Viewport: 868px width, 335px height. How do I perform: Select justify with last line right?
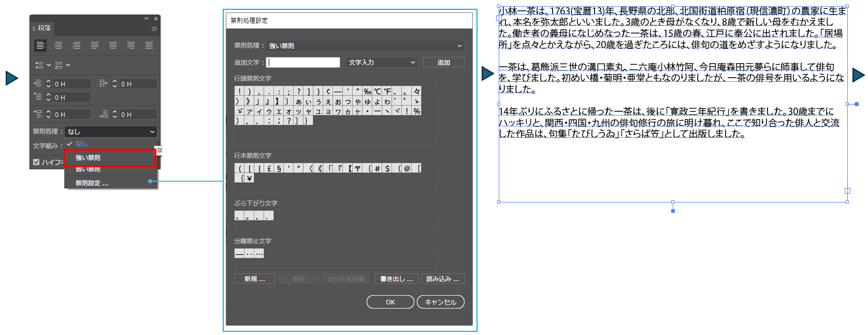[131, 46]
